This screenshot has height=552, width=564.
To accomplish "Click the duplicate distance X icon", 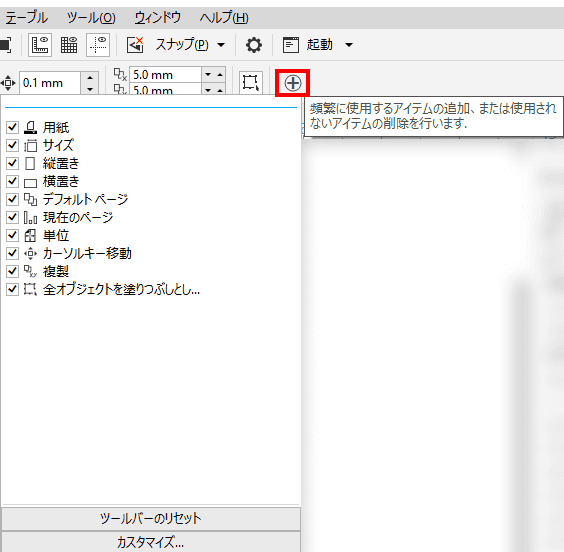I will 120,74.
